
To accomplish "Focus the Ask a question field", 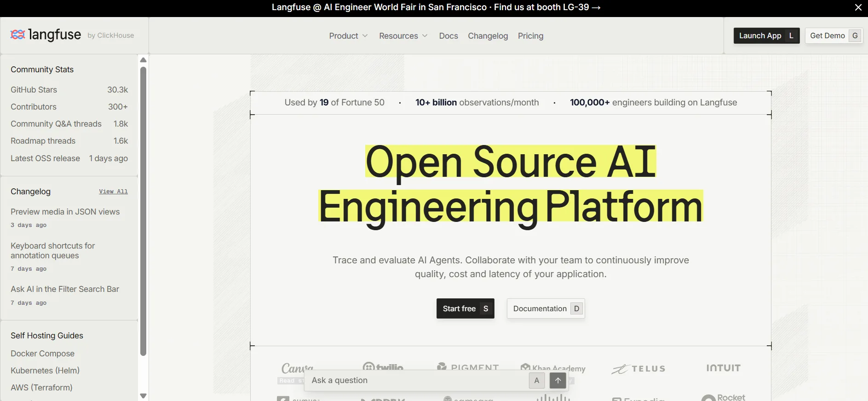I will [416, 380].
